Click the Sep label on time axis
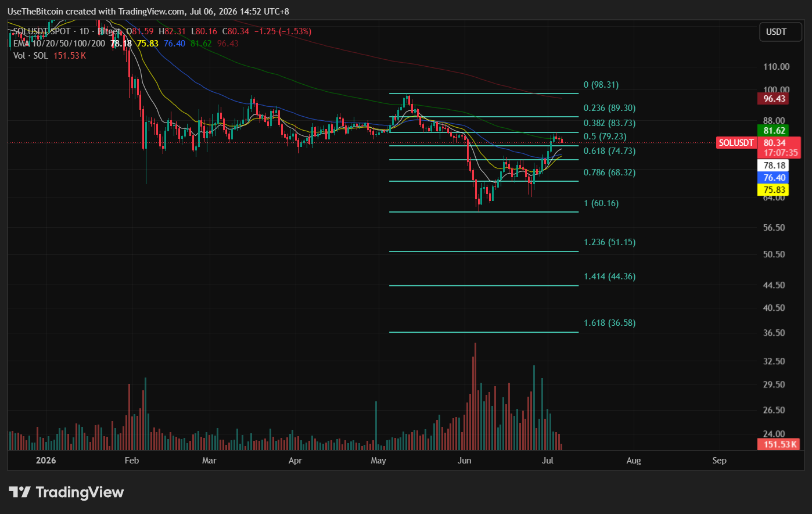Screen dimensions: 812x514 point(719,461)
